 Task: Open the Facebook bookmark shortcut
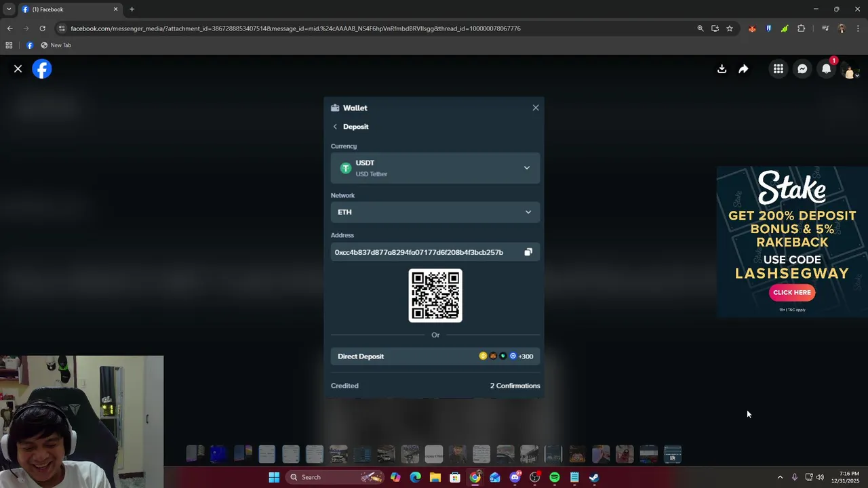[x=30, y=45]
